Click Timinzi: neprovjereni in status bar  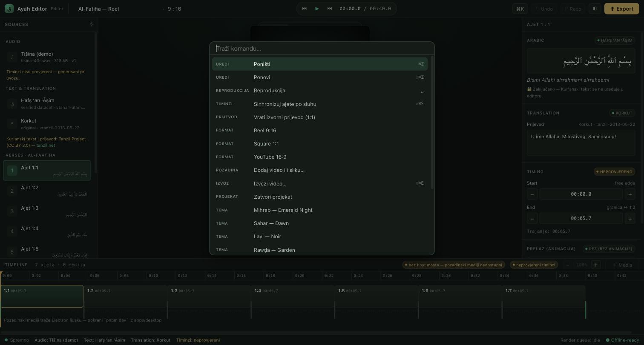pos(198,340)
